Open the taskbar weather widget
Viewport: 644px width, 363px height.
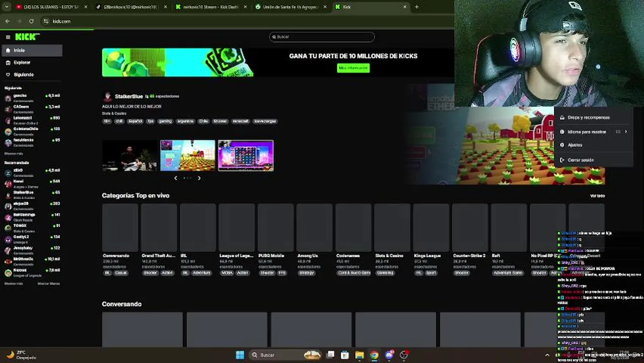point(20,355)
